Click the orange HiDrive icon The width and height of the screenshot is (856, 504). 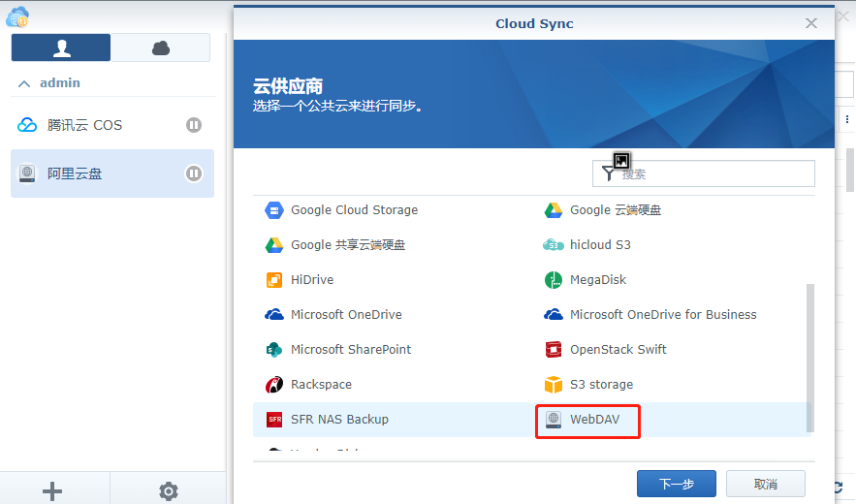tap(274, 280)
